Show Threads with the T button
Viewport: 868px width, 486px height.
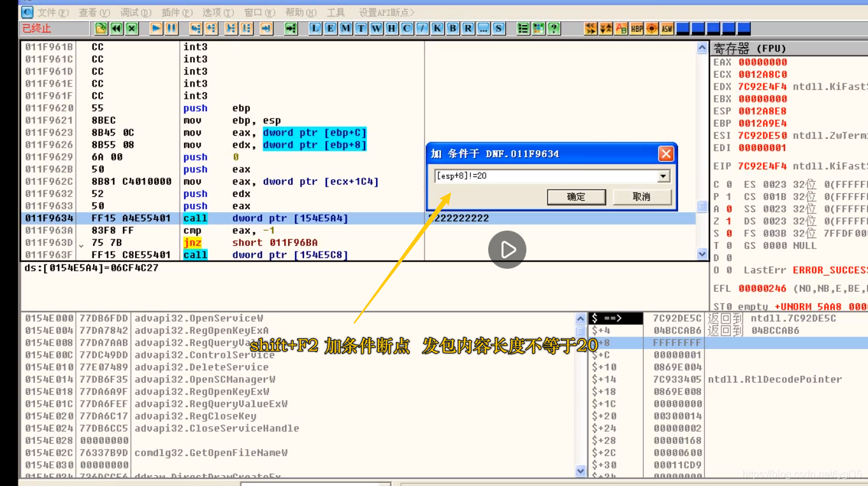point(361,28)
